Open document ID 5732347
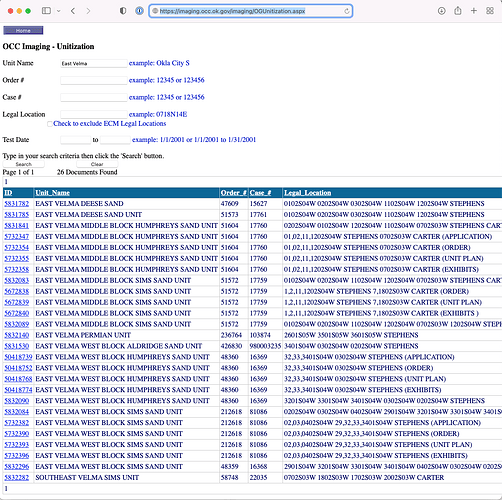The image size is (502, 500). (17, 237)
